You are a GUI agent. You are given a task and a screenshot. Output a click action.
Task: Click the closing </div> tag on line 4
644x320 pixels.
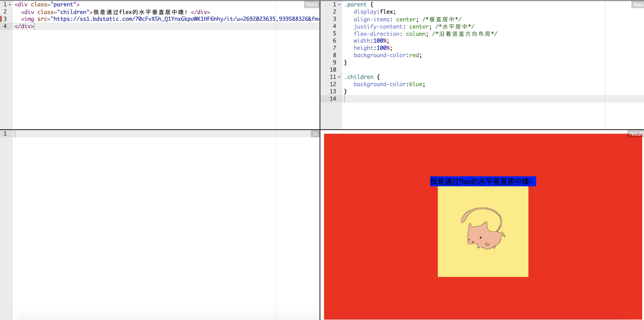pos(24,26)
